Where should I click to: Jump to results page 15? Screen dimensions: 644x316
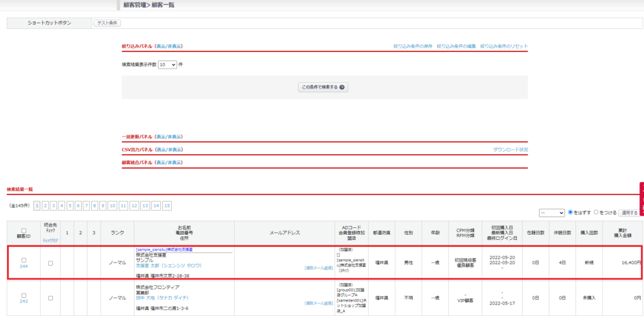[x=167, y=206]
